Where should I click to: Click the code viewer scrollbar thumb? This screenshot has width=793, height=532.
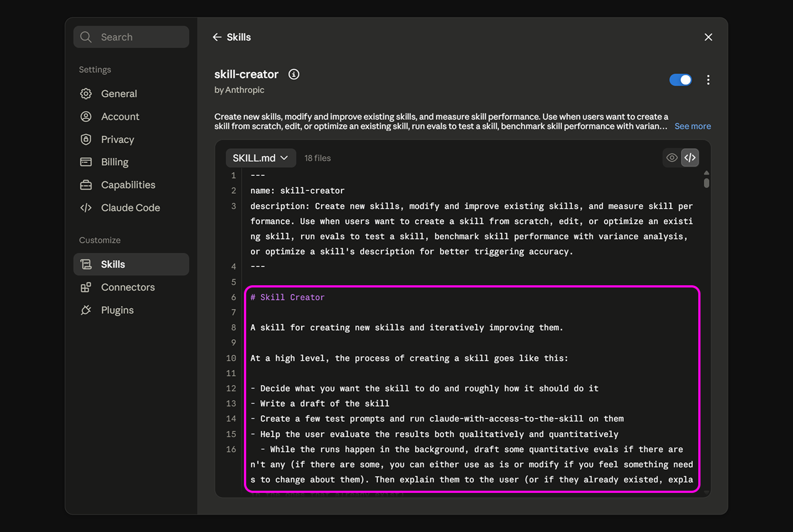(x=707, y=182)
